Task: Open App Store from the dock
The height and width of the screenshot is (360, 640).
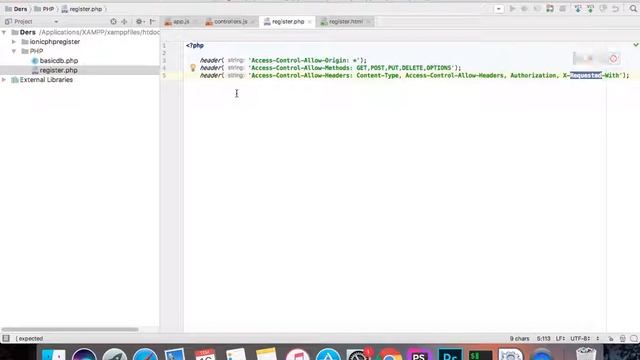Action: 328,354
